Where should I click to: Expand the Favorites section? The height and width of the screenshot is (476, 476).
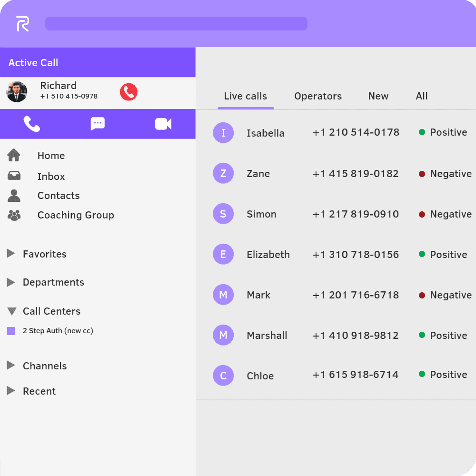point(10,254)
